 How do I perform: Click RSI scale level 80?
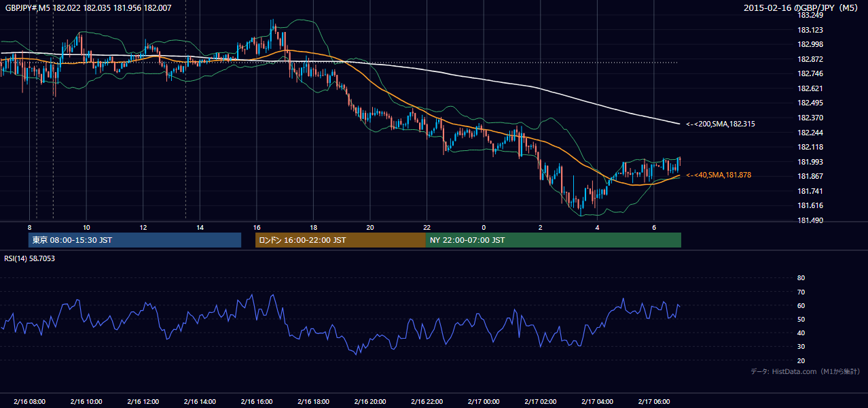coord(801,278)
